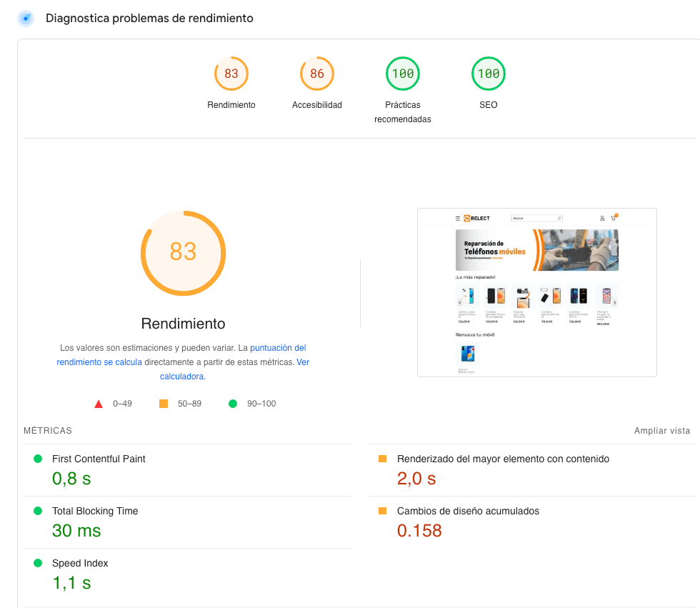Click the Rendimiento label under the 83 score
This screenshot has width=700, height=608.
tap(231, 105)
